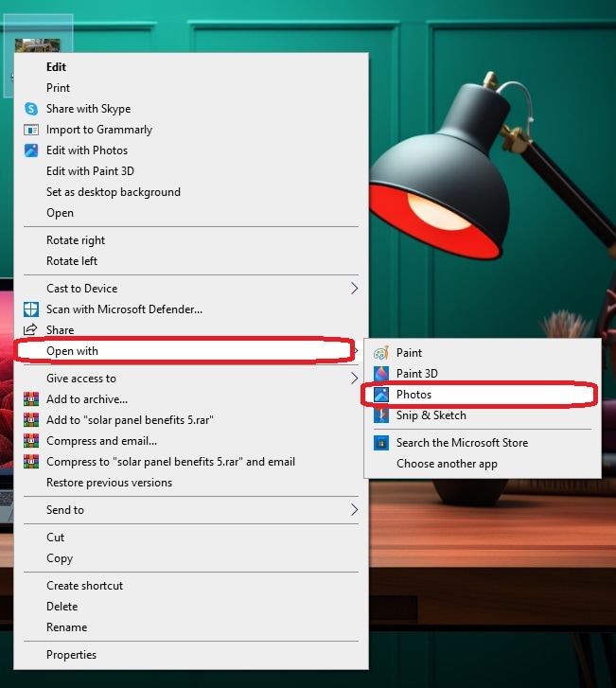The height and width of the screenshot is (688, 616).
Task: Choose Delete from the context menu
Action: 191,607
